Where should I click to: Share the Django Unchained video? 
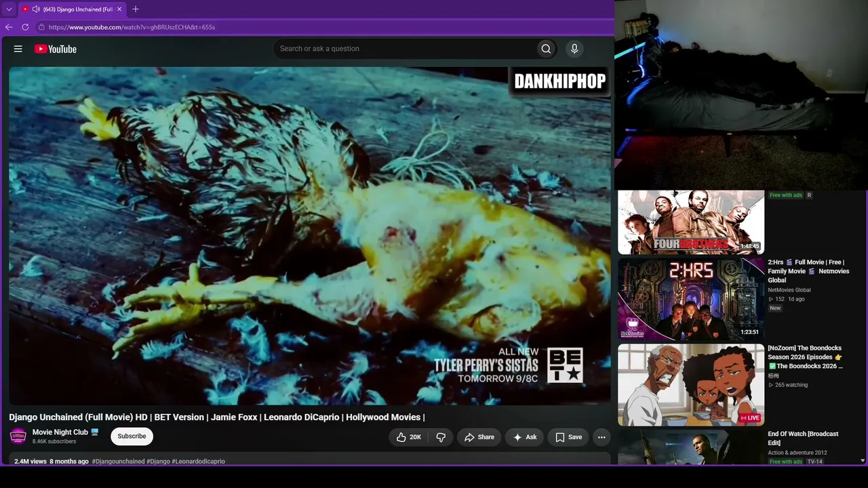pos(479,437)
